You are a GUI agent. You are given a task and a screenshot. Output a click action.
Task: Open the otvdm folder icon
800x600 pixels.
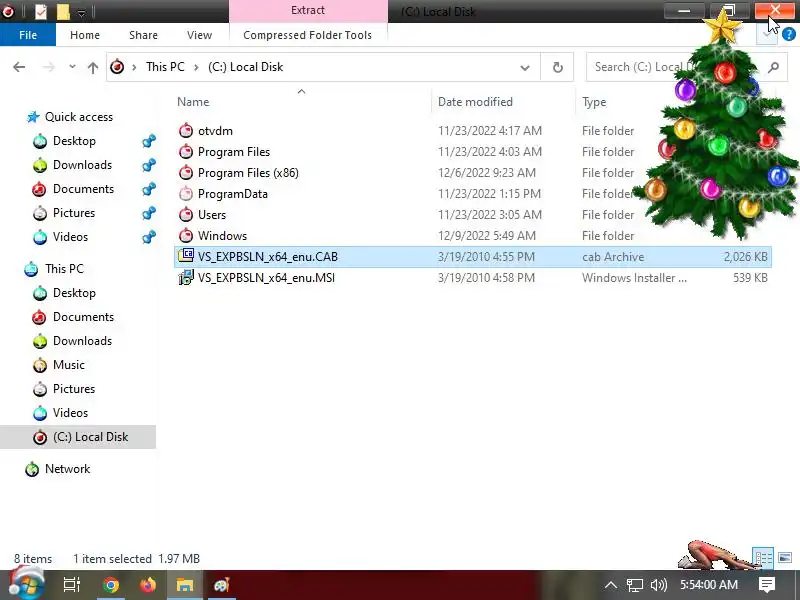click(x=186, y=131)
